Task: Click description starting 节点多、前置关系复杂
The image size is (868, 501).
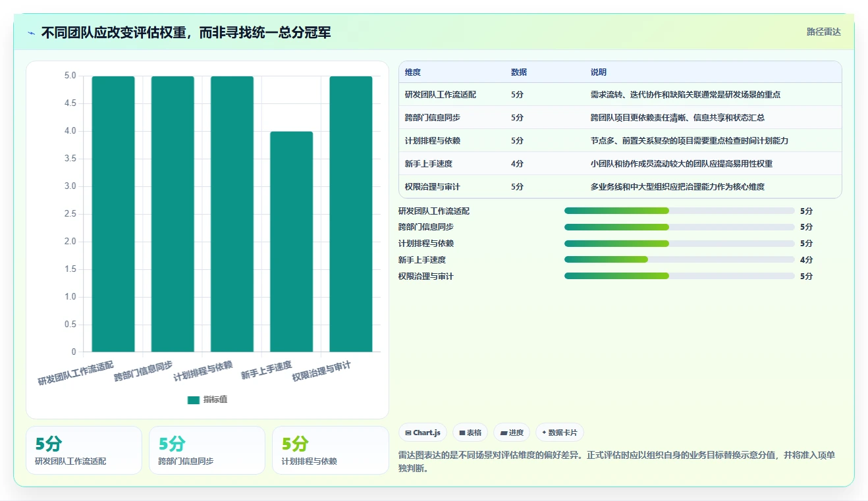Action: (690, 141)
